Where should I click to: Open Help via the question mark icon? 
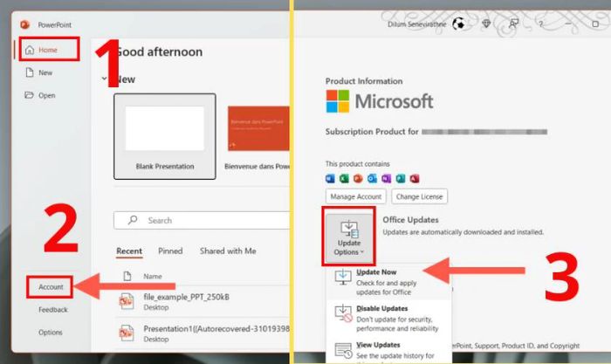(x=540, y=24)
